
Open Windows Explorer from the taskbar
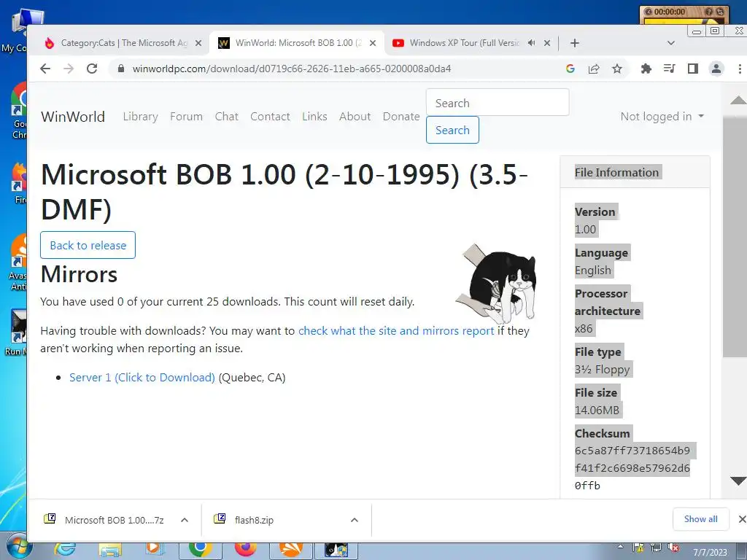110,550
